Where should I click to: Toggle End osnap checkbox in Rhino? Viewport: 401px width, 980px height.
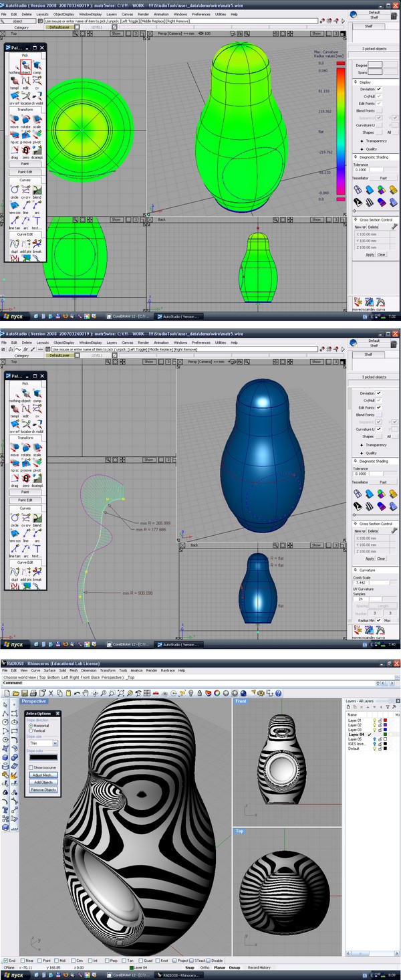5,961
